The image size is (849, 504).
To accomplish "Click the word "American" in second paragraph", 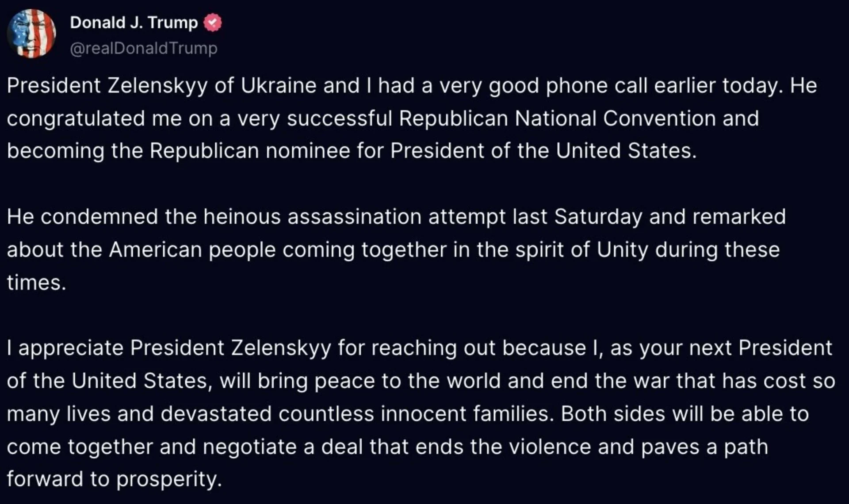I will click(155, 250).
